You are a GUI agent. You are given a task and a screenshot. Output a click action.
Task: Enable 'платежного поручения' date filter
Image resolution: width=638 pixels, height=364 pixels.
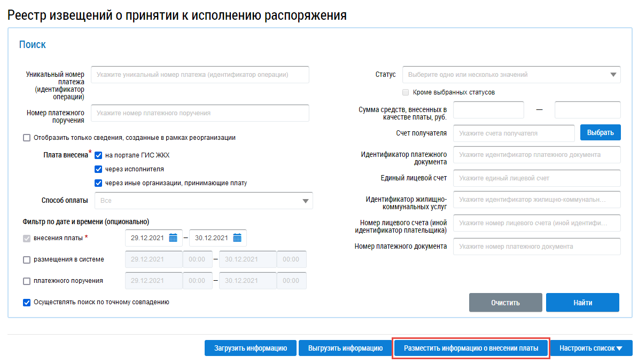point(27,281)
